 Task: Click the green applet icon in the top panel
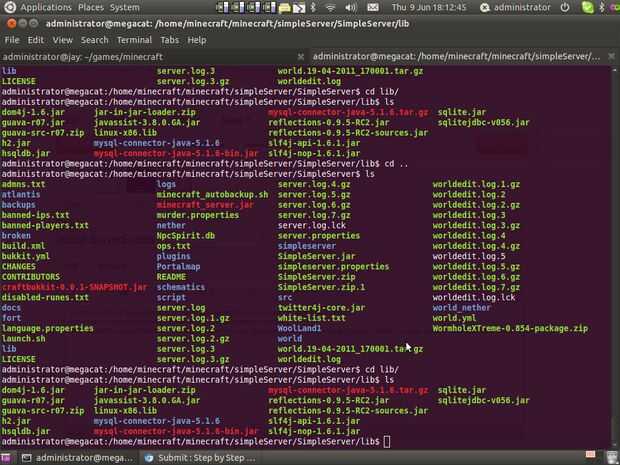[x=588, y=7]
